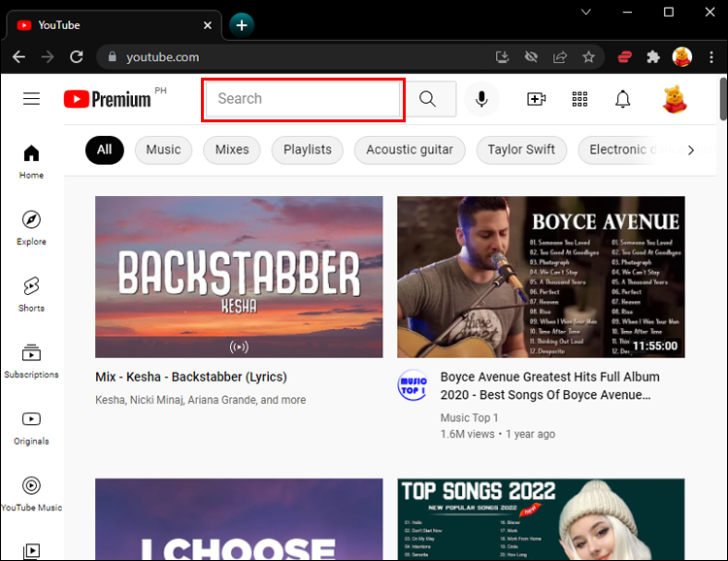This screenshot has height=561, width=728.
Task: Open Explore in the sidebar
Action: click(32, 228)
